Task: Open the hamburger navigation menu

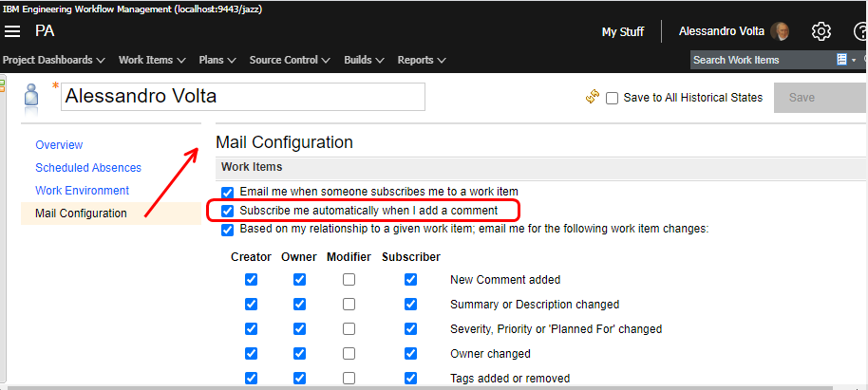Action: click(12, 31)
